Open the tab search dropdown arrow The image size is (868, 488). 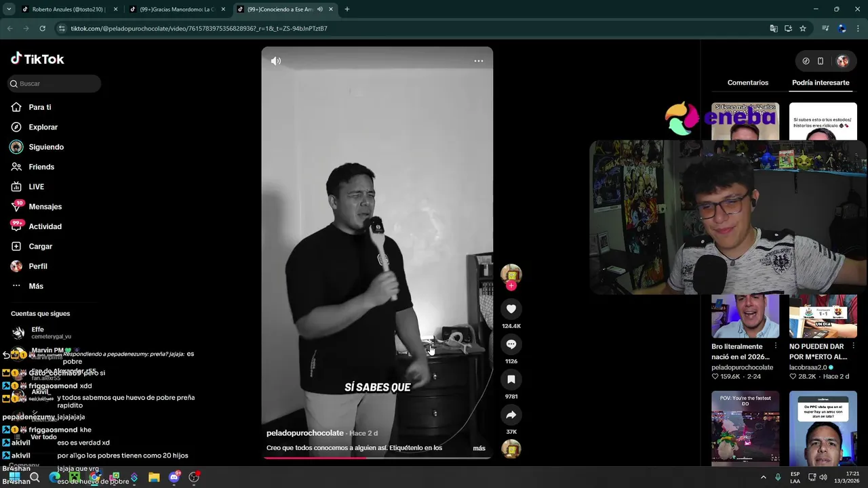[x=9, y=9]
